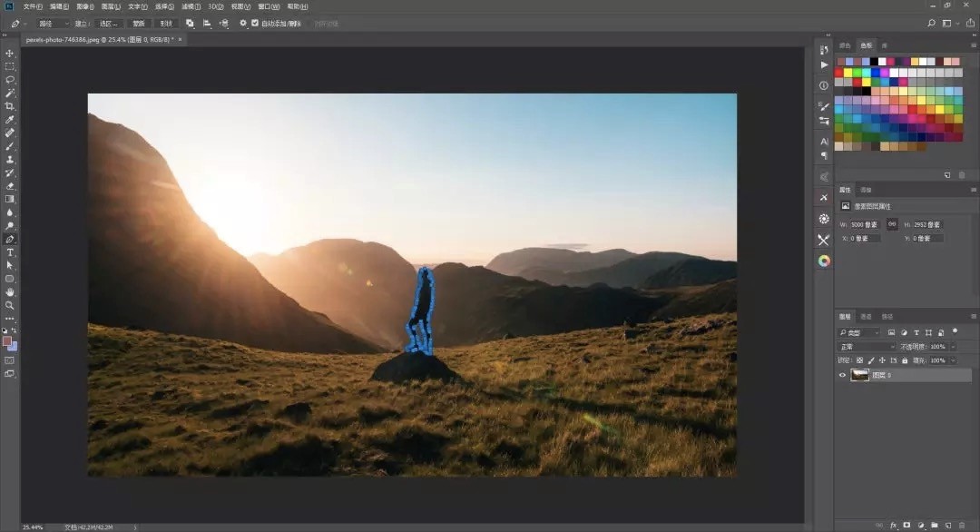Select the Eyedropper tool
This screenshot has height=532, width=980.
(x=10, y=119)
